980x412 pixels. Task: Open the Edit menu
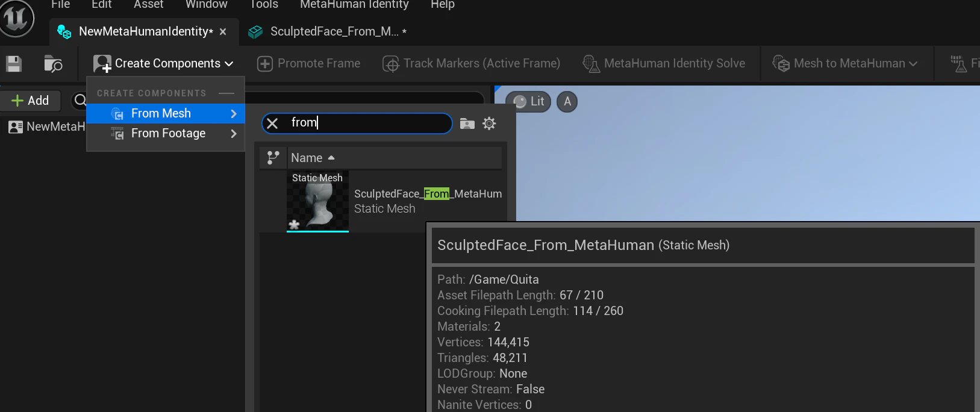[x=102, y=5]
